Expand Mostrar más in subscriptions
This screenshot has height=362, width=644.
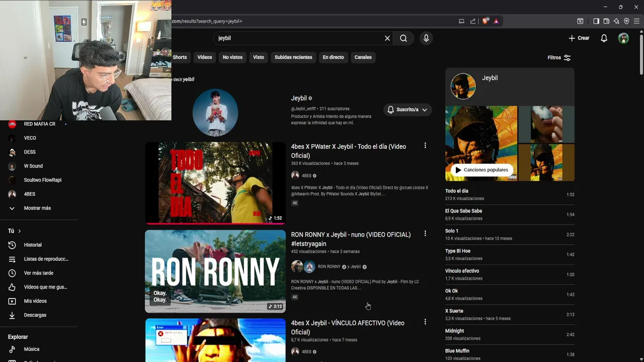tap(37, 208)
